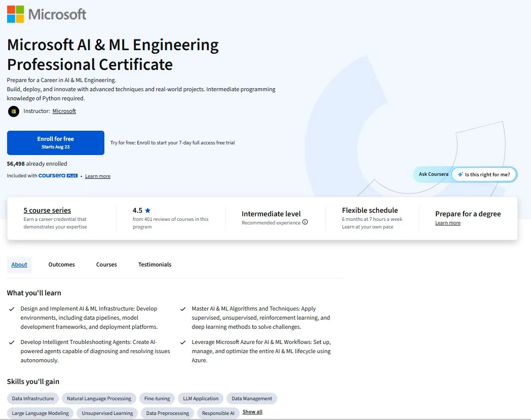Viewport: 531px width, 420px height.
Task: Open the Microsoft instructor link
Action: [64, 111]
